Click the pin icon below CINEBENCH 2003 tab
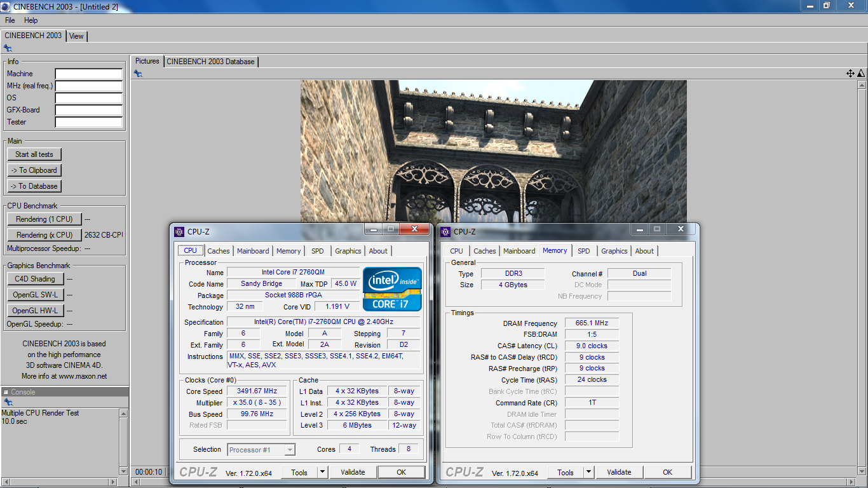 (8, 48)
